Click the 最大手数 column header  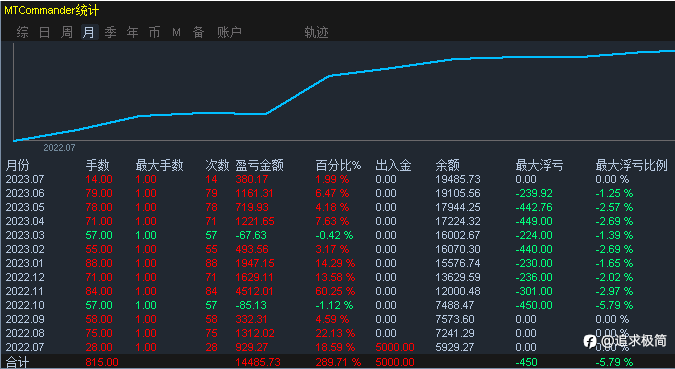pyautogui.click(x=159, y=165)
